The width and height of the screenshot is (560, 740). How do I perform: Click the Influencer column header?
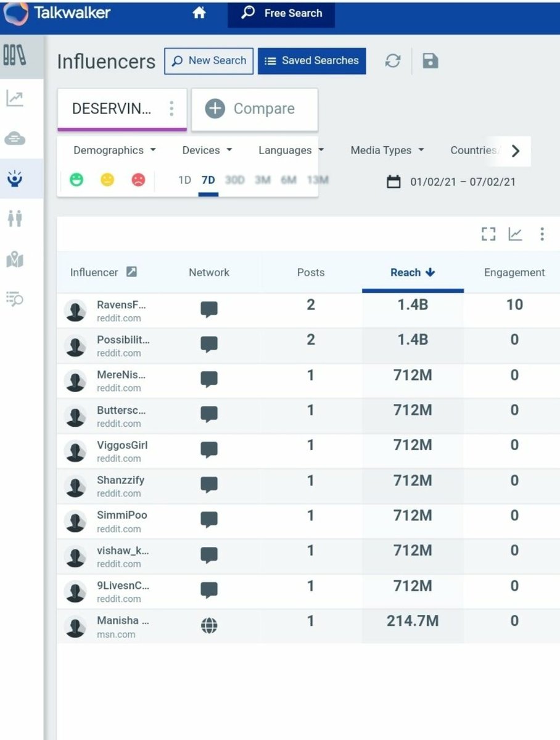click(x=94, y=273)
